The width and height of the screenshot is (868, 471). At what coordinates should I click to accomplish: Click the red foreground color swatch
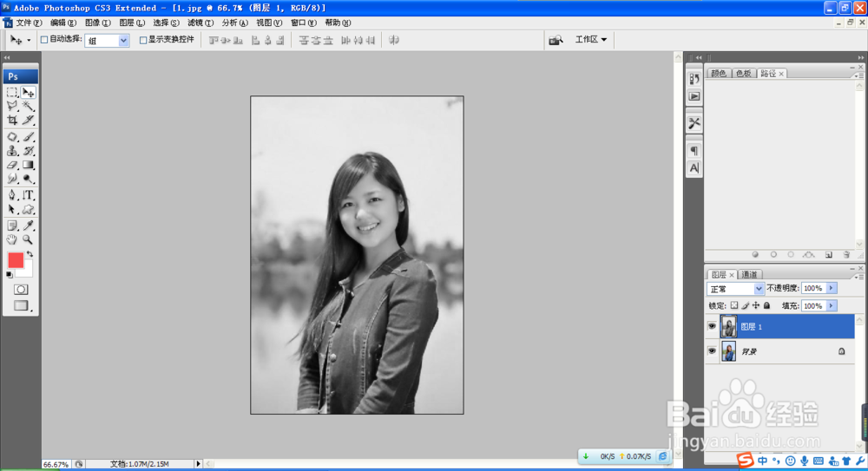pos(16,259)
